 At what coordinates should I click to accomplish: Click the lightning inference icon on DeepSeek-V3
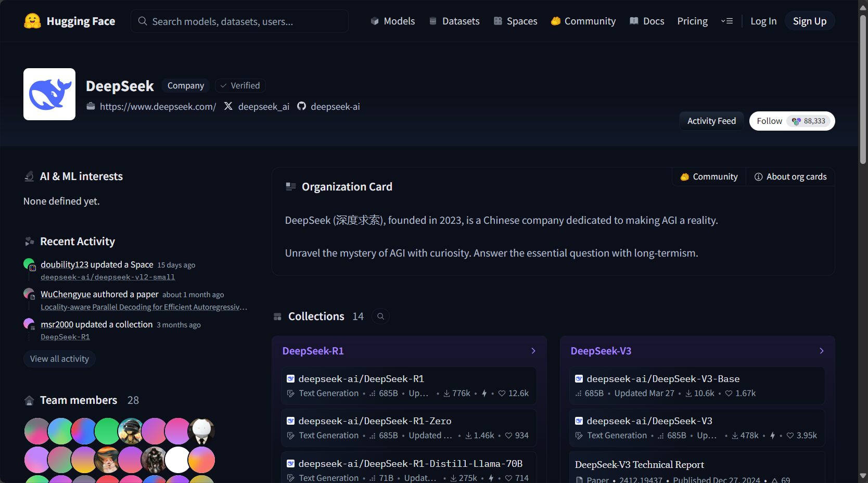772,436
